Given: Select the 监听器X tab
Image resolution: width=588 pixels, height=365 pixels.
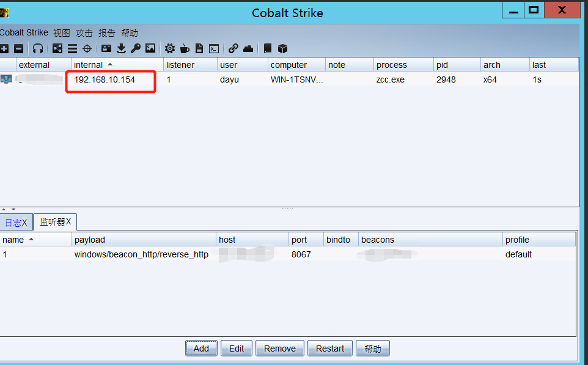Looking at the screenshot, I should [55, 222].
